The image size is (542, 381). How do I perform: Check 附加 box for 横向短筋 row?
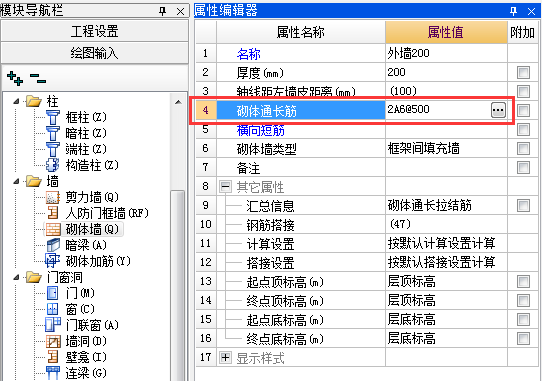[x=523, y=130]
